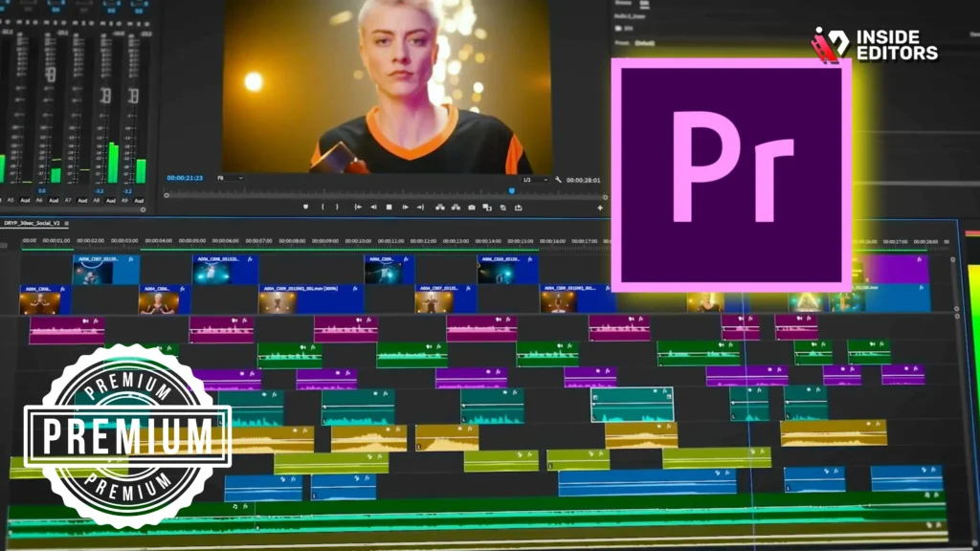Click the fx badge on the A006_C010 clip
Screen dimensions: 980x551
click(x=530, y=258)
